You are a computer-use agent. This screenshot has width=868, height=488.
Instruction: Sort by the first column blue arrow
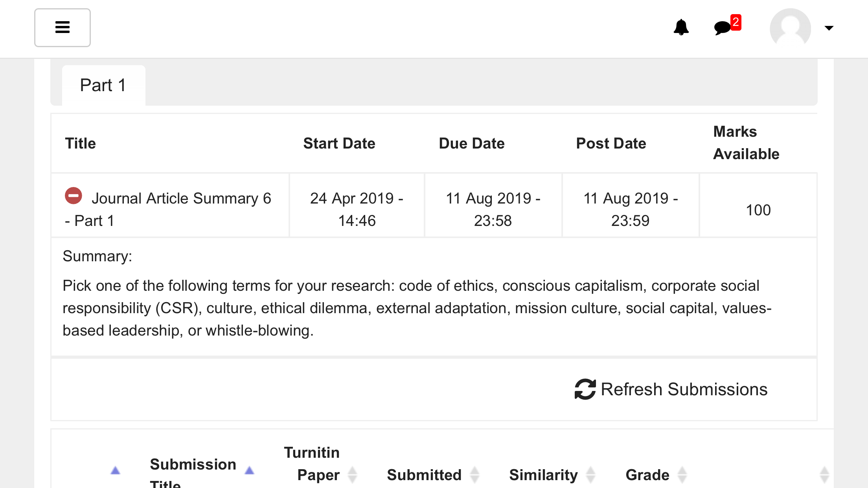tap(115, 470)
